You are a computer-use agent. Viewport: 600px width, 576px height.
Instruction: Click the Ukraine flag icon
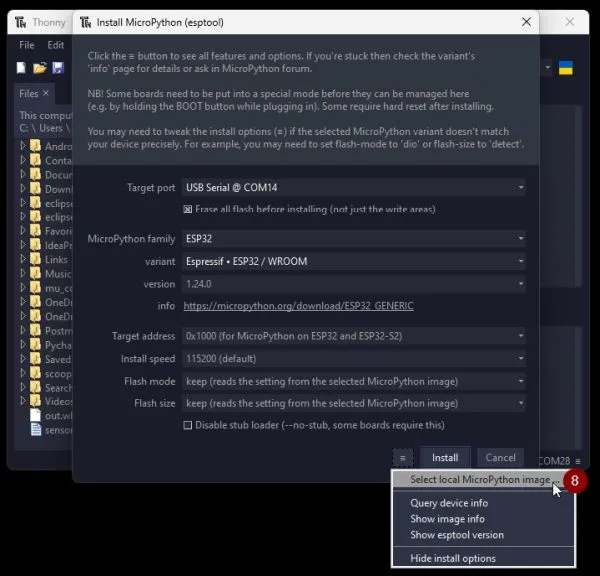tap(565, 68)
